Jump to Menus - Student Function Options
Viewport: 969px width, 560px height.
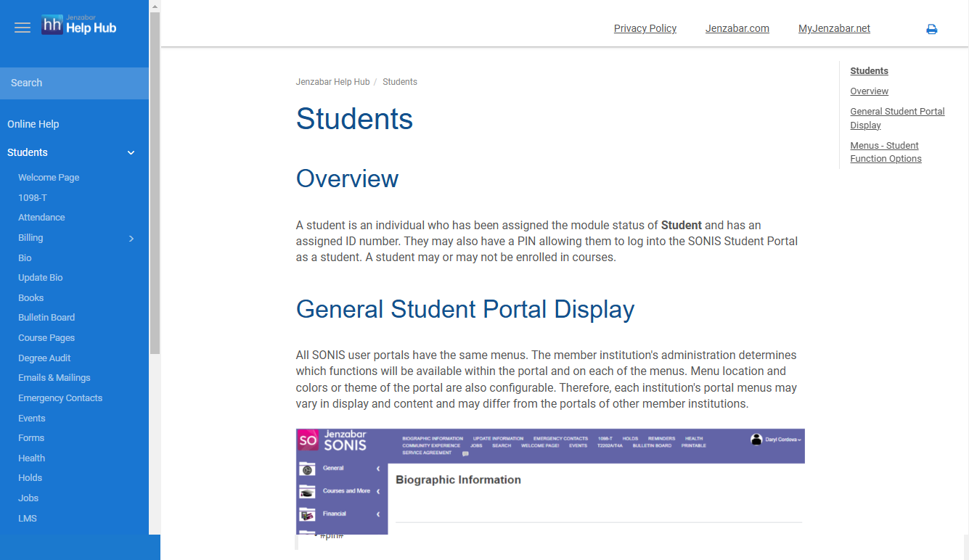click(886, 152)
